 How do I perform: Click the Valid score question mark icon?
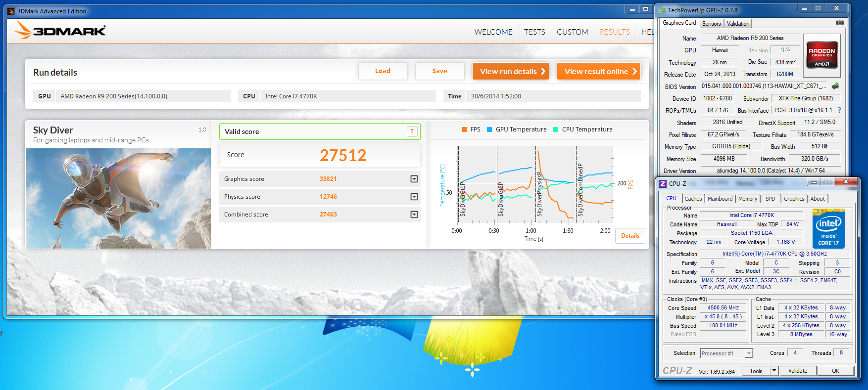pos(412,131)
